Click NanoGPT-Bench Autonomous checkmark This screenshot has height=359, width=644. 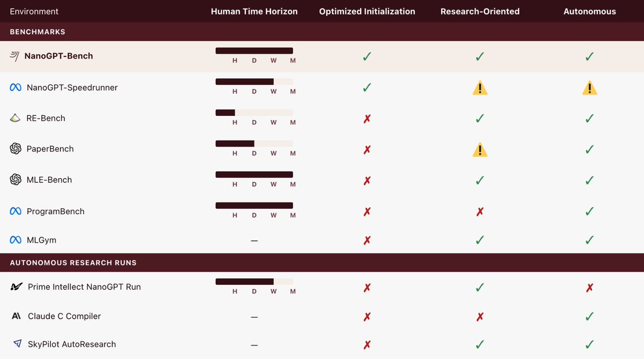(x=589, y=56)
